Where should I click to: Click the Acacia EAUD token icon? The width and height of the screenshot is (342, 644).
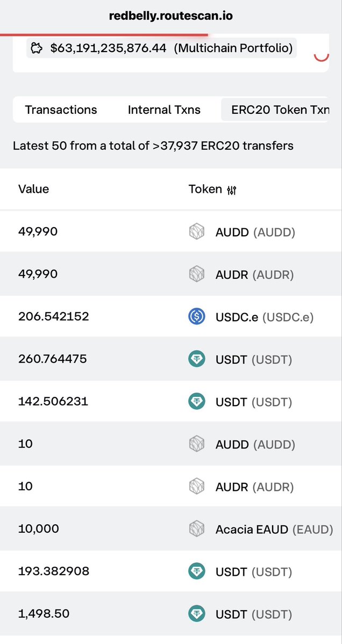coord(196,529)
